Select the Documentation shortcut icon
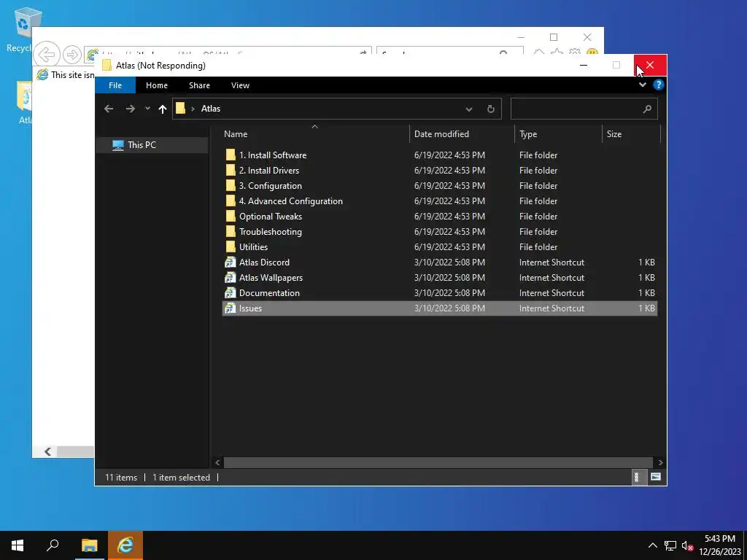The width and height of the screenshot is (747, 560). point(231,293)
